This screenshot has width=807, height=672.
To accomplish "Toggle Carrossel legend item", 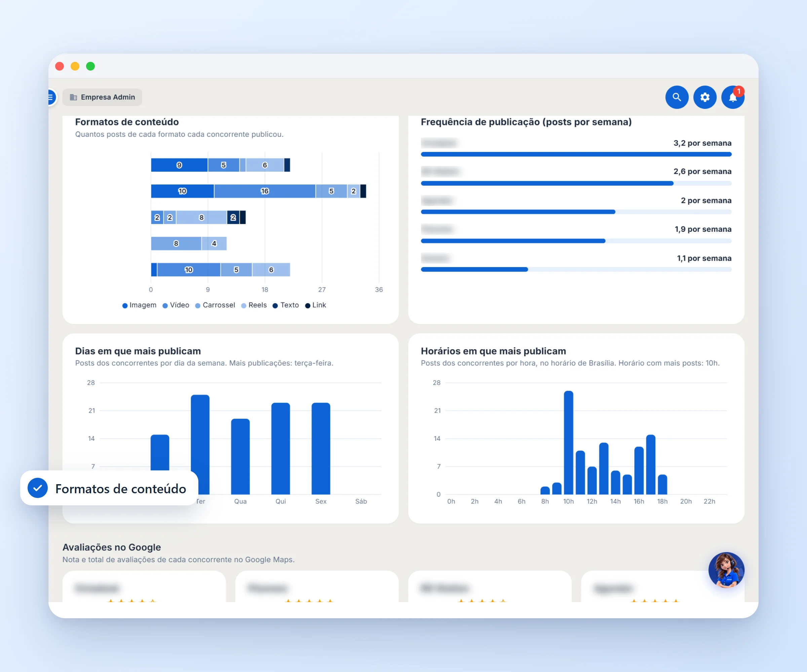I will 215,305.
